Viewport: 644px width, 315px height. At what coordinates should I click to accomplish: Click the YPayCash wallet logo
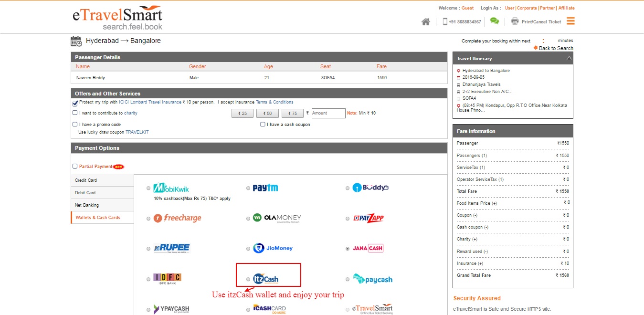coord(171,309)
